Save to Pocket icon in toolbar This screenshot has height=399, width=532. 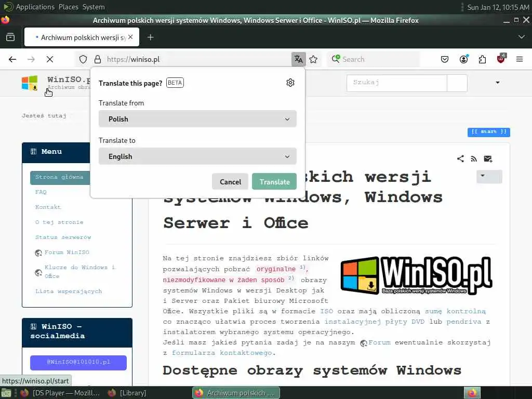(445, 59)
